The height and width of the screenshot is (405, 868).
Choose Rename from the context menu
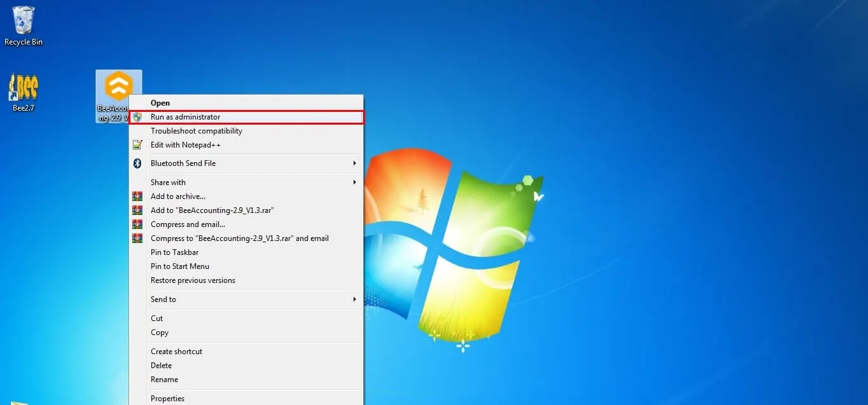point(246,380)
